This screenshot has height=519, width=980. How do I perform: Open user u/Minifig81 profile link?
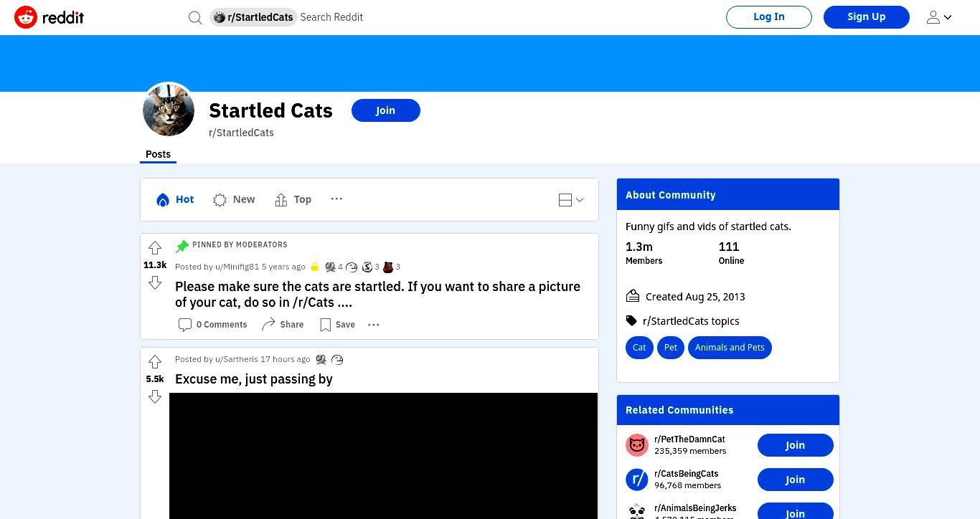(237, 267)
